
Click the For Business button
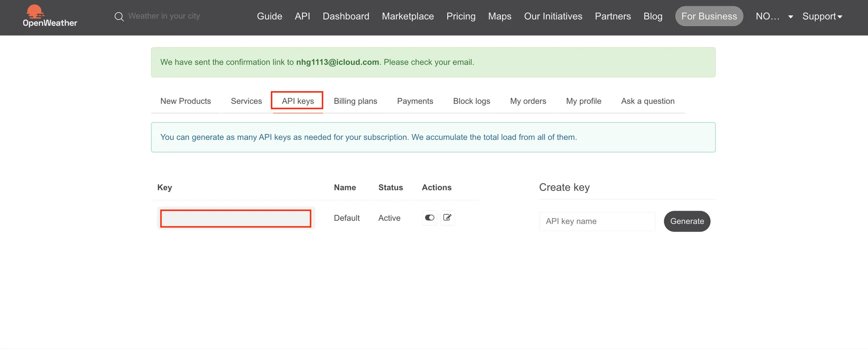pos(709,16)
